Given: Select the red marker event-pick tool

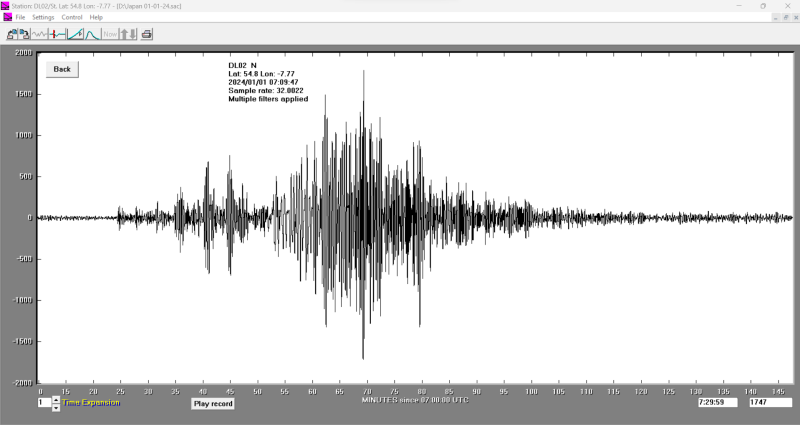Looking at the screenshot, I should pyautogui.click(x=57, y=34).
